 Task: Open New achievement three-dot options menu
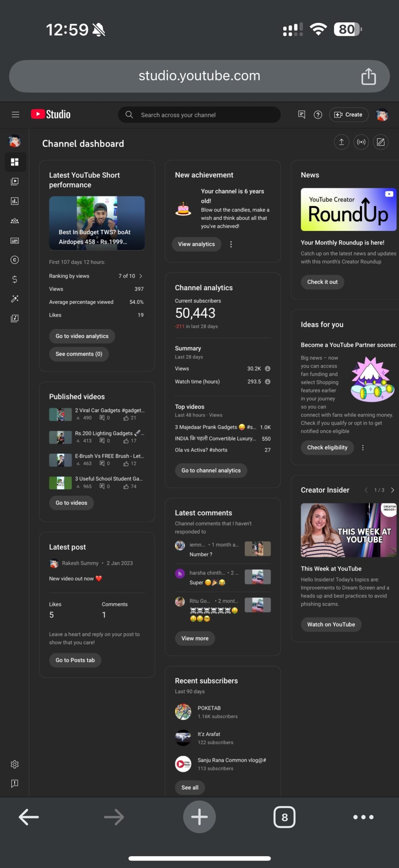coord(231,244)
